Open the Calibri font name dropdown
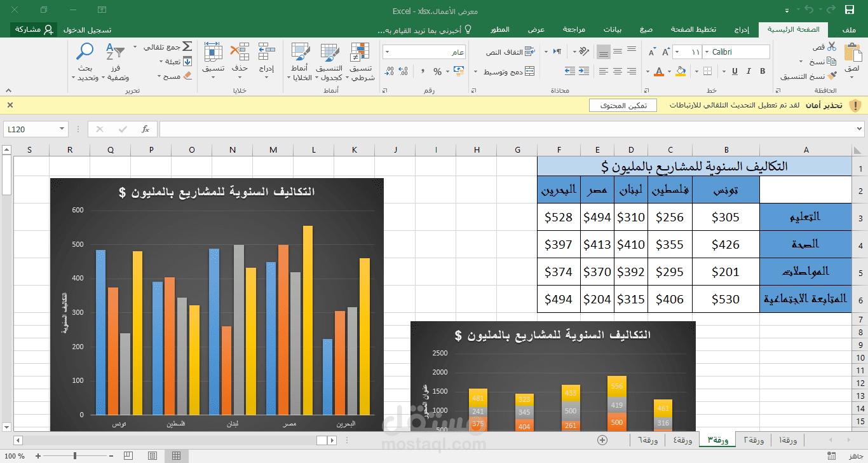 tap(705, 52)
